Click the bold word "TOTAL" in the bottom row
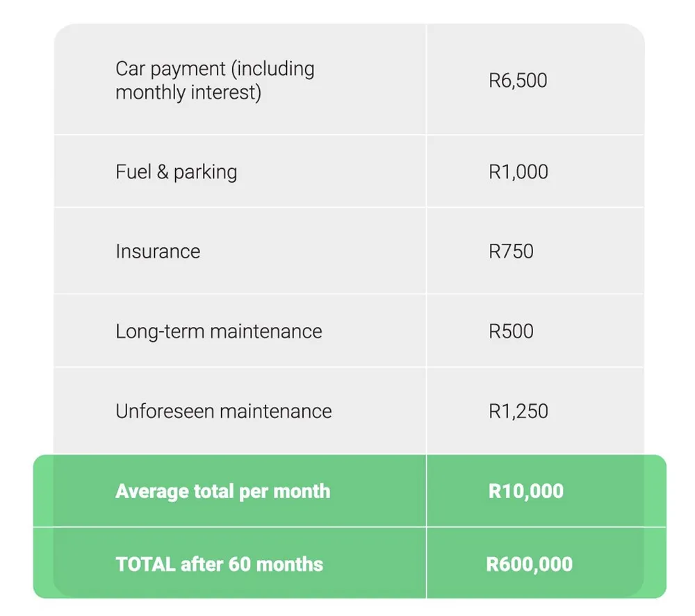This screenshot has height=616, width=695. (145, 564)
